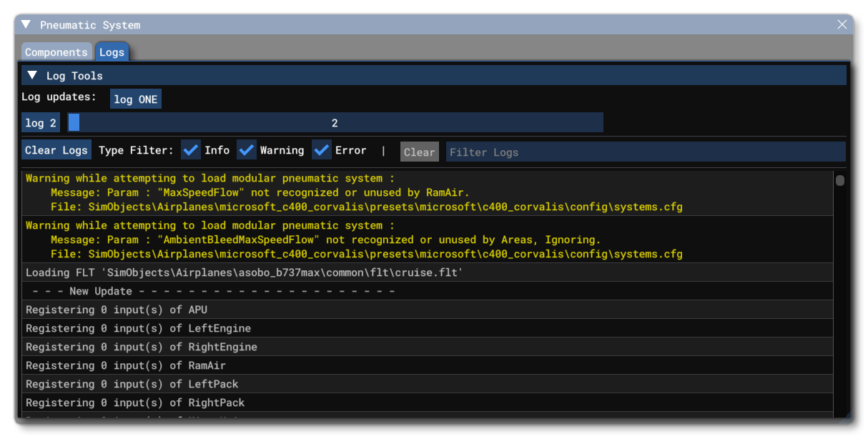The height and width of the screenshot is (439, 868).
Task: Click the Clear button next to Filter Logs
Action: click(x=419, y=152)
